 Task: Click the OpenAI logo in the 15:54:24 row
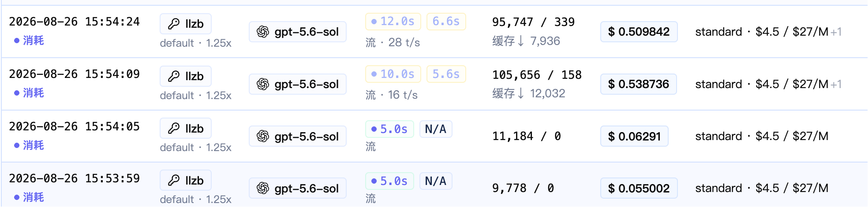(x=263, y=32)
